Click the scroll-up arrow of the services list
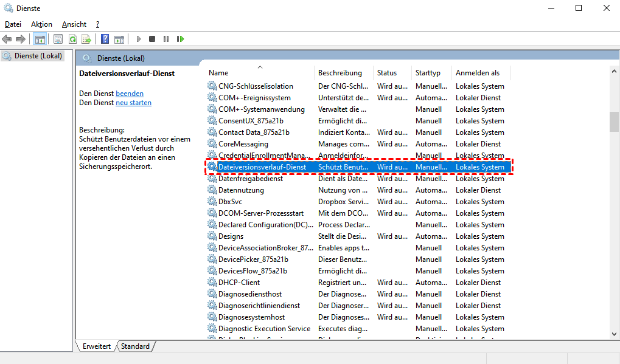This screenshot has height=364, width=620. pos(614,71)
